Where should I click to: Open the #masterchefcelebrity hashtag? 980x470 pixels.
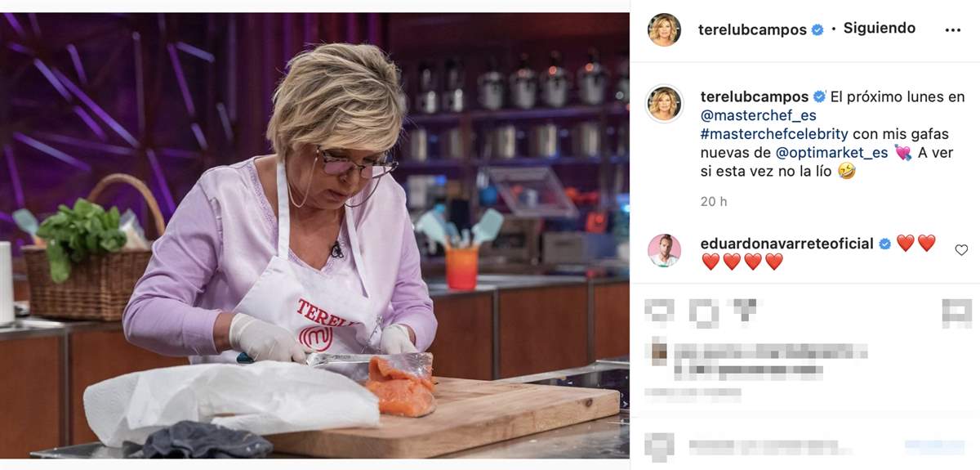[x=774, y=133]
